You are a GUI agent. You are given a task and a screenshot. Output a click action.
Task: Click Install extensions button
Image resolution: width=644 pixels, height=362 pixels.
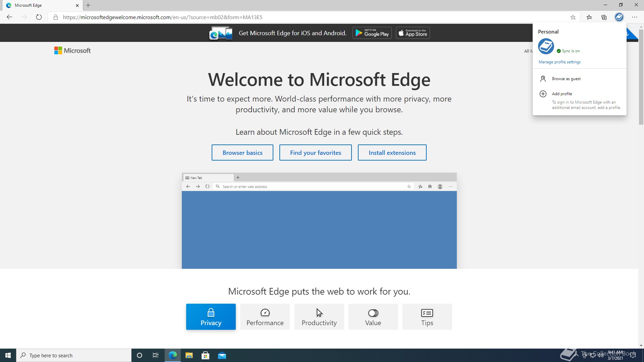[x=392, y=153]
